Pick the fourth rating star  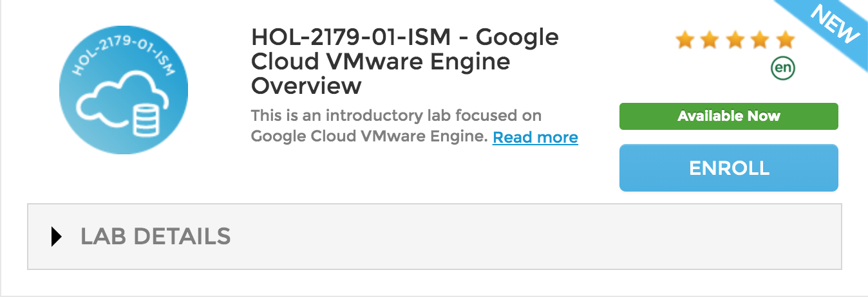[x=760, y=40]
